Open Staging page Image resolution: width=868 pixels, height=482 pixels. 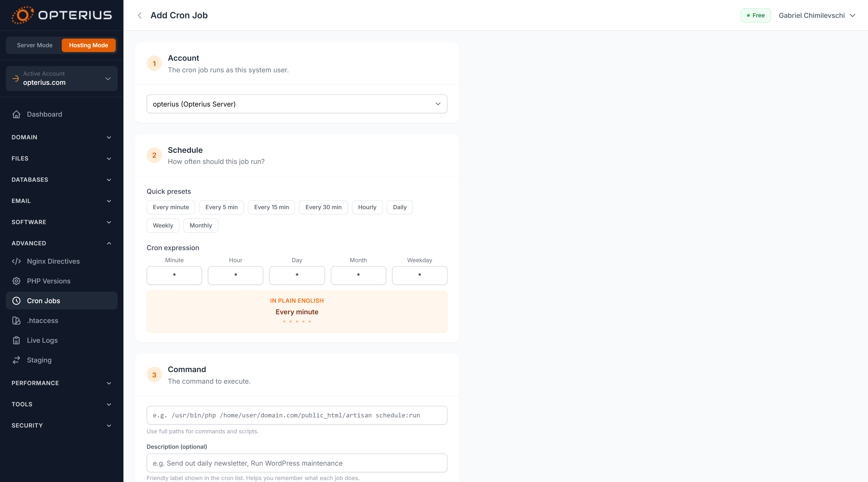(x=62, y=360)
